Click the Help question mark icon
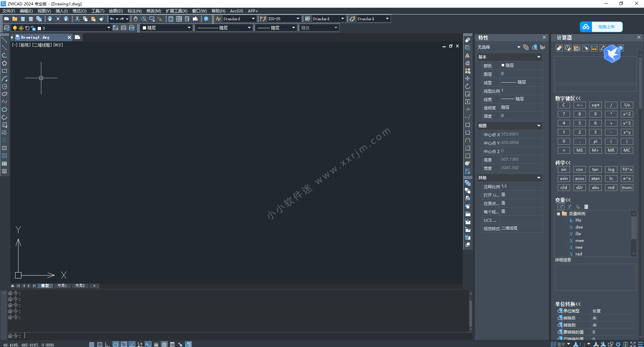 pyautogui.click(x=206, y=19)
